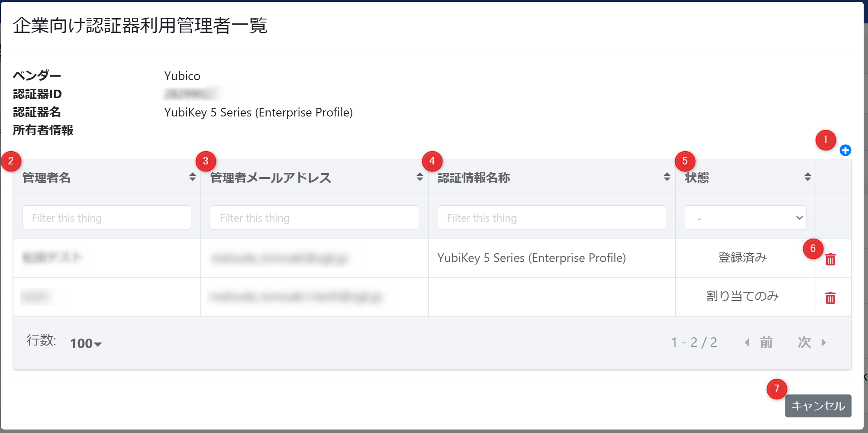Open the 行数 100 rows dropdown
868x433 pixels.
click(86, 343)
